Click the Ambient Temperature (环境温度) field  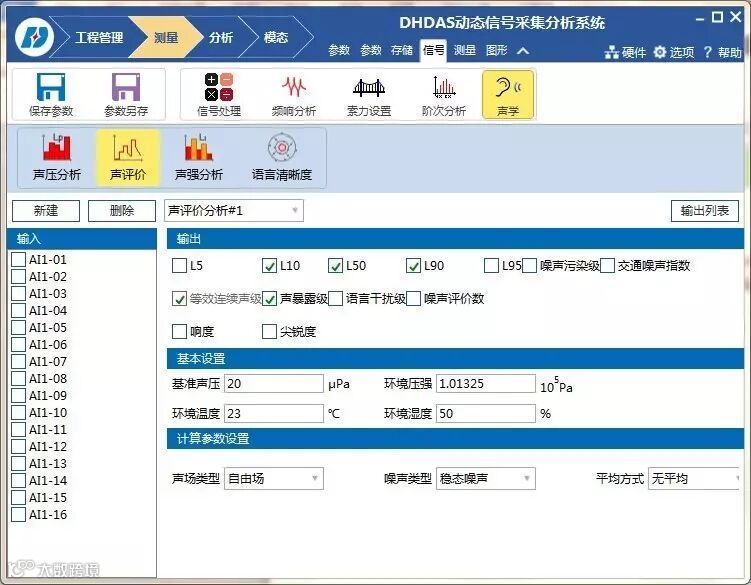click(x=274, y=413)
